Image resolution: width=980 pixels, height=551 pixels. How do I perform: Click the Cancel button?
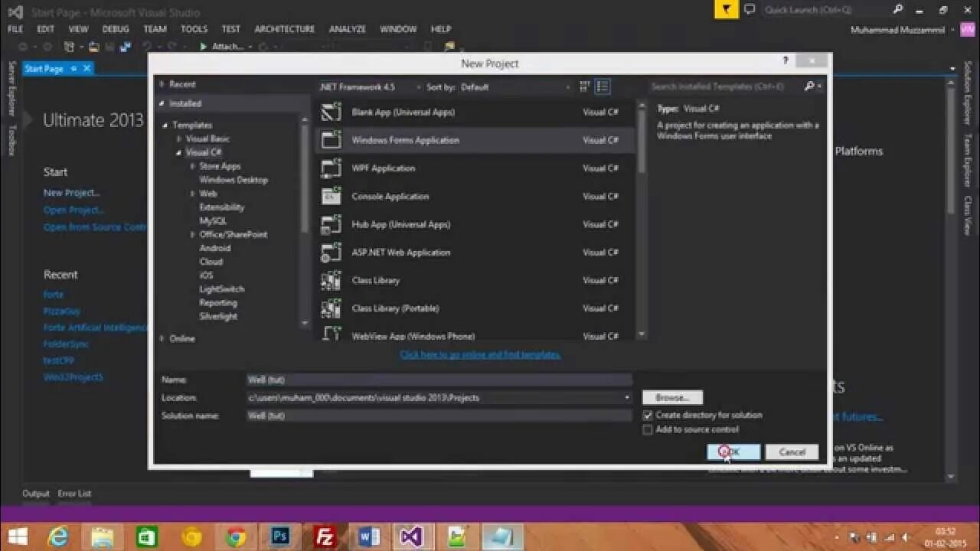[x=792, y=452]
